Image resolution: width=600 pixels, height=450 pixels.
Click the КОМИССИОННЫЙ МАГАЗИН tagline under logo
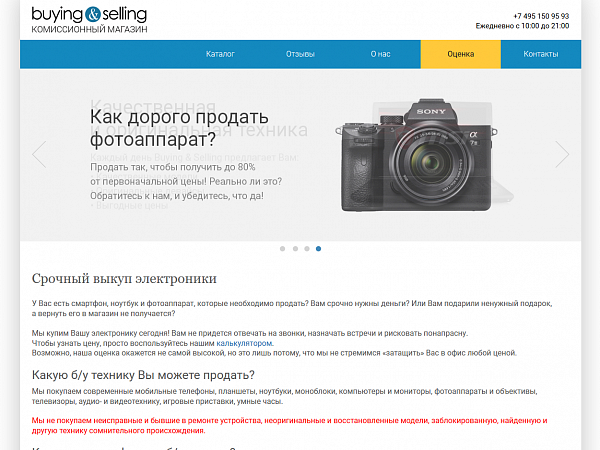89,29
